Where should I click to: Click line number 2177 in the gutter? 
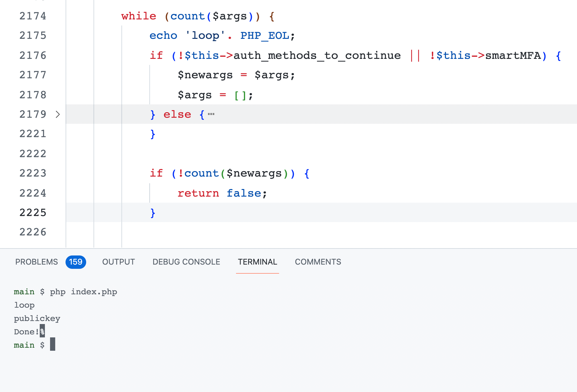(x=33, y=75)
